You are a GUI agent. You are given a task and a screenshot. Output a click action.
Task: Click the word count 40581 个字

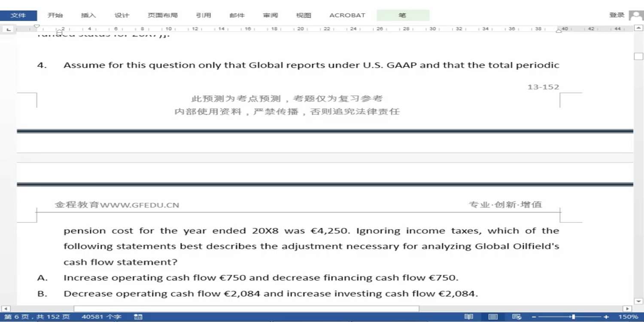pos(101,317)
